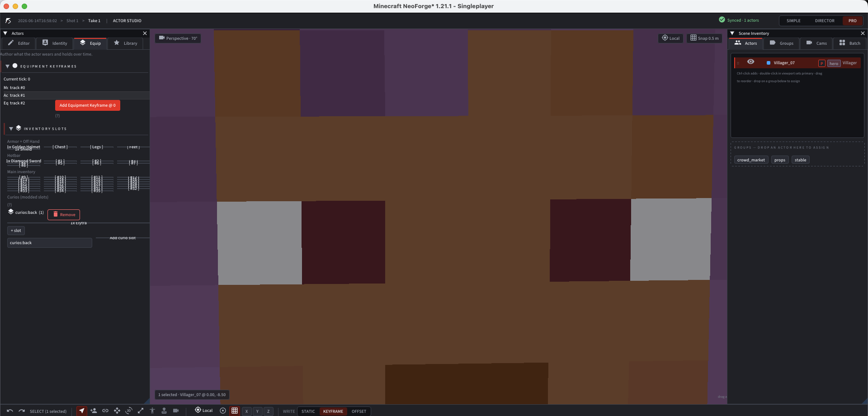Click Add Equipment Keyframe @ 0 button
The width and height of the screenshot is (868, 416).
[x=88, y=105]
